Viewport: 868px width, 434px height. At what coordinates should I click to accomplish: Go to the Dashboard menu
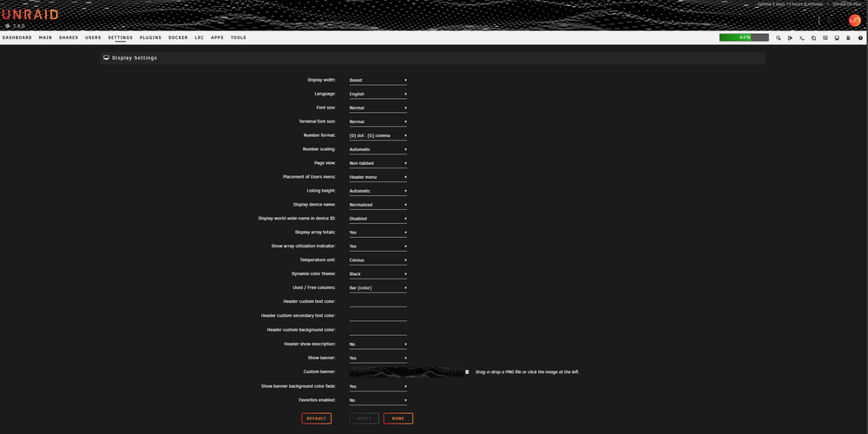coord(17,37)
